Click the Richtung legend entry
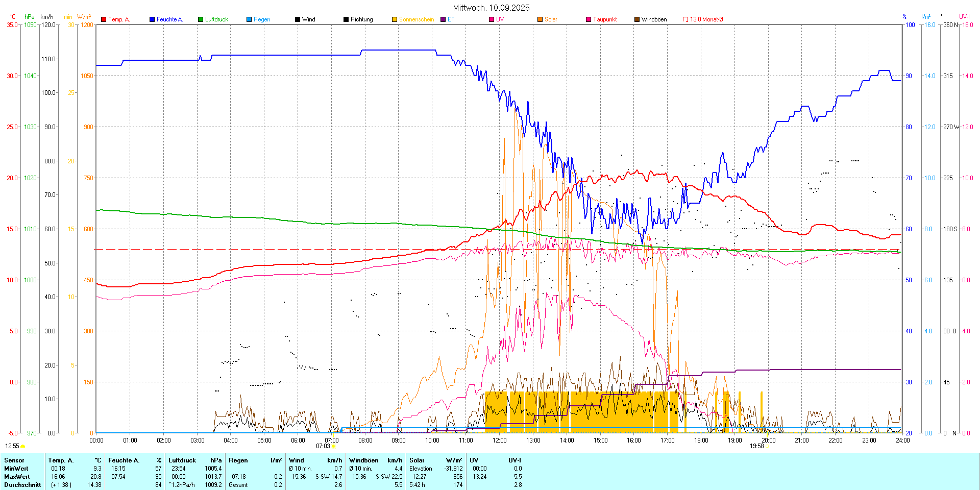Viewport: 980px width, 490px height. (x=361, y=19)
